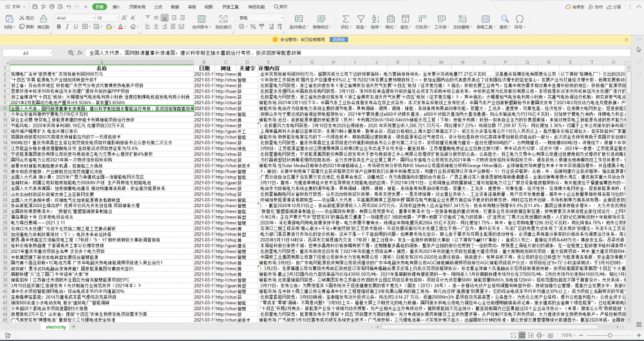This screenshot has height=341, width=644.
Task: Align text to the right
Action: coord(165,27)
